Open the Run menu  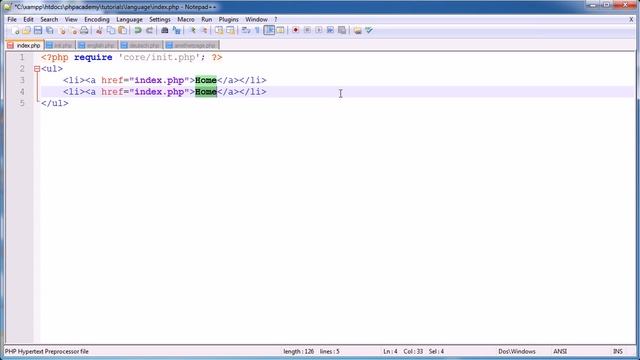207,19
